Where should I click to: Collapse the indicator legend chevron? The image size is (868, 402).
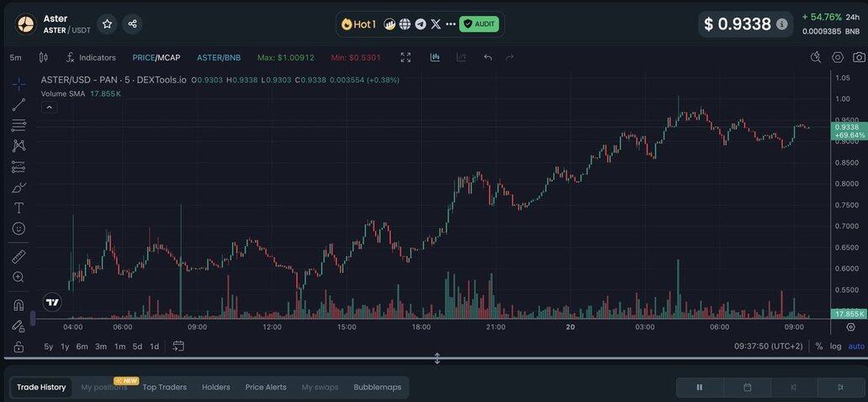(49, 108)
